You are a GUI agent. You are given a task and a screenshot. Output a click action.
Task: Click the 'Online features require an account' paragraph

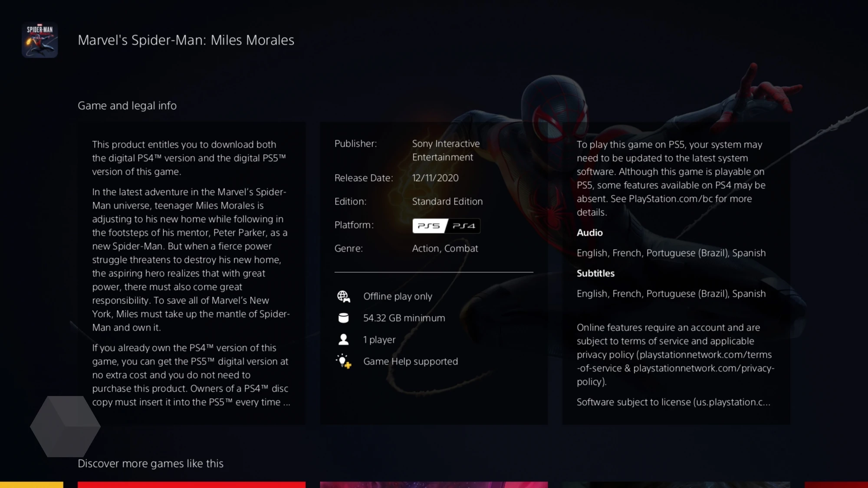click(x=675, y=354)
